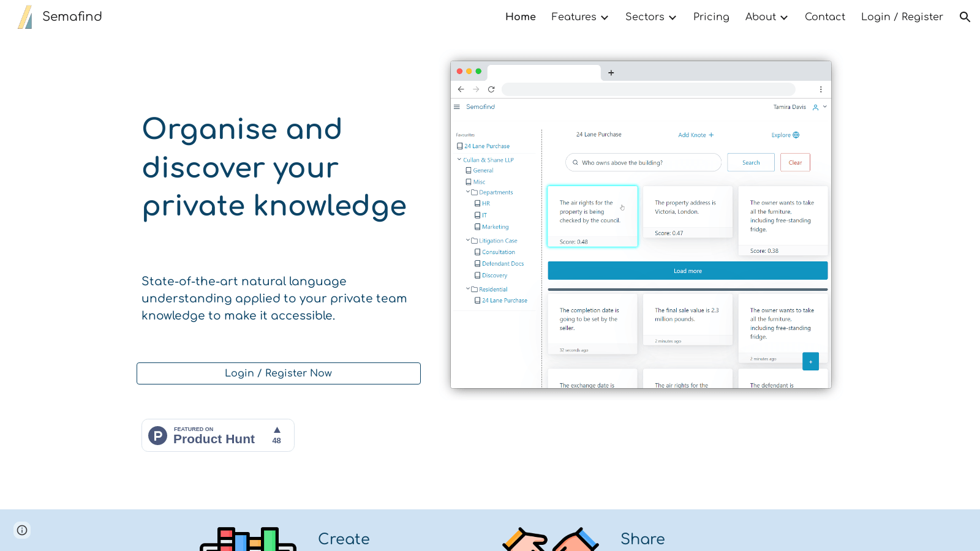
Task: Click the app demo screenshot image
Action: 641,225
